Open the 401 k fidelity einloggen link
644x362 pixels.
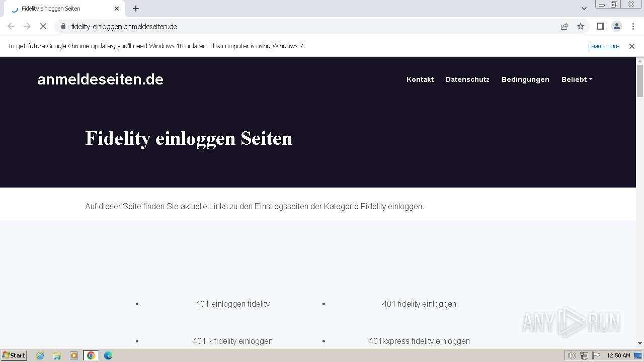232,341
